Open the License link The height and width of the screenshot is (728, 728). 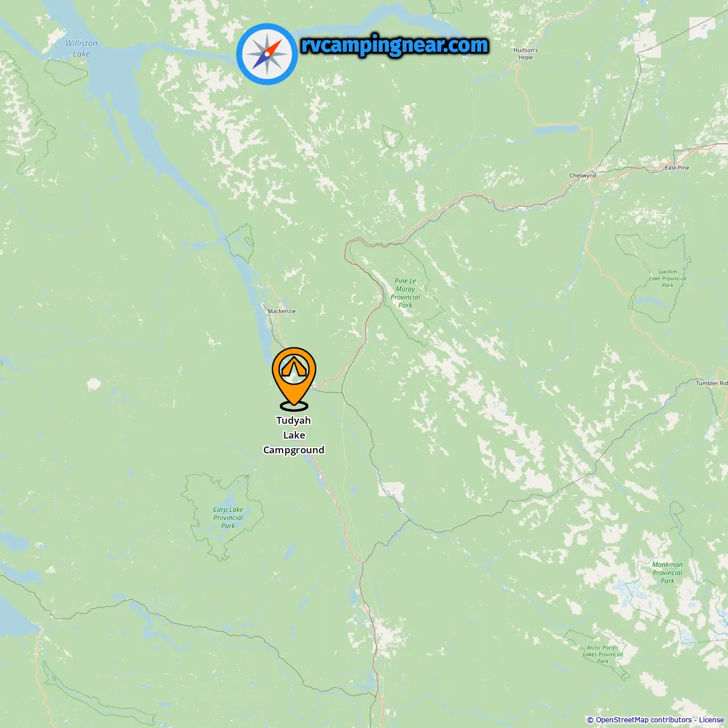coord(712,719)
